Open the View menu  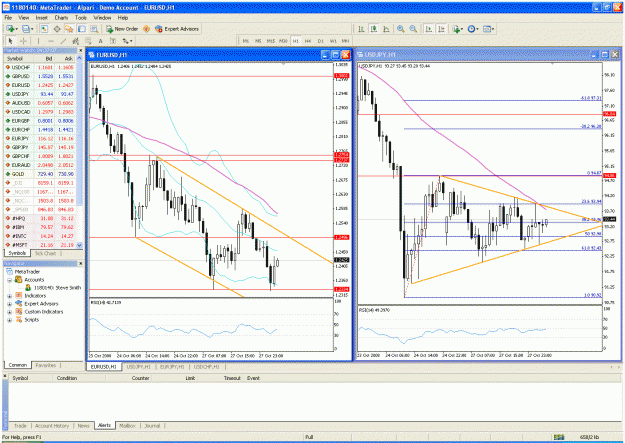(24, 18)
